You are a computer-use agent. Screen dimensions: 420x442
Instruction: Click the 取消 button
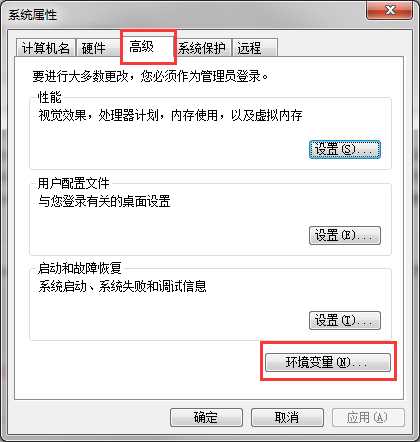(287, 418)
